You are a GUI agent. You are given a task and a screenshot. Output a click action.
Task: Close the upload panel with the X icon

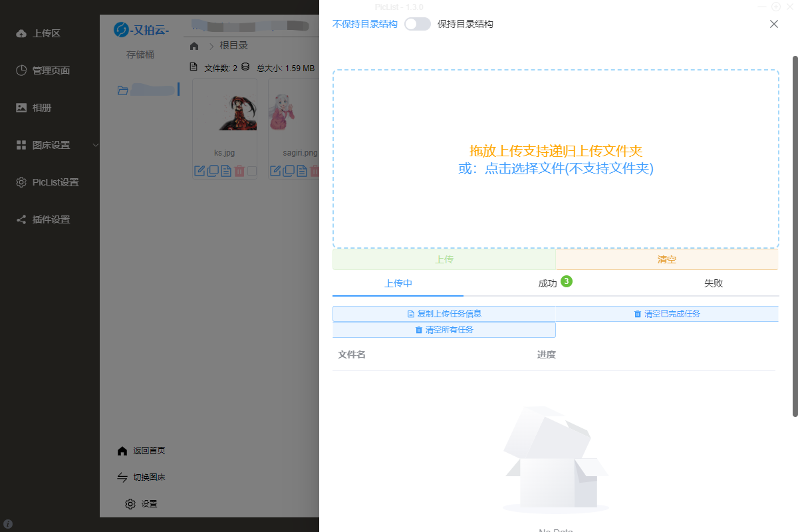(773, 24)
